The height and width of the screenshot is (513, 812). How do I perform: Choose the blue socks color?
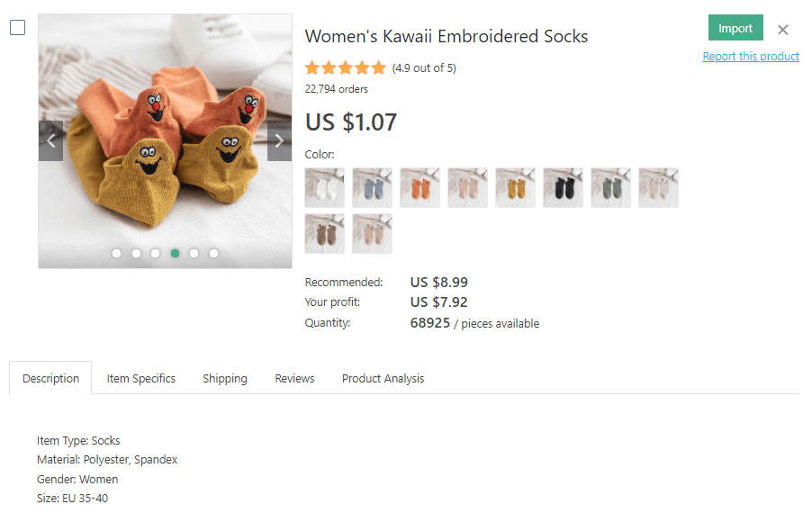[x=372, y=187]
